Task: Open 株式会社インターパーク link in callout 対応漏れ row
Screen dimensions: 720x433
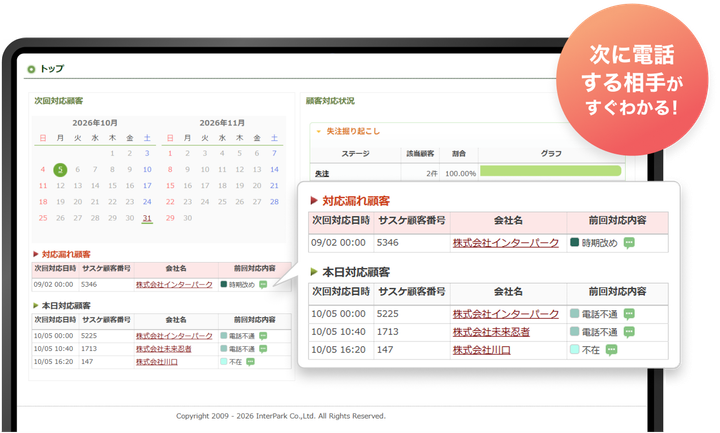Action: [x=506, y=242]
